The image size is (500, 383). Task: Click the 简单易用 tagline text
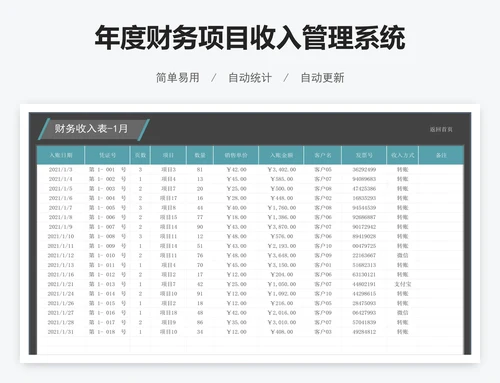[178, 78]
